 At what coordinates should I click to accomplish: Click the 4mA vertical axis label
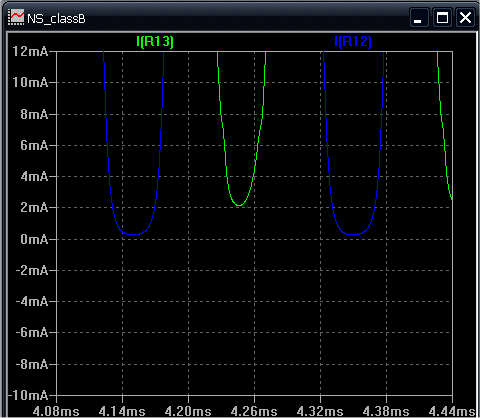click(34, 176)
